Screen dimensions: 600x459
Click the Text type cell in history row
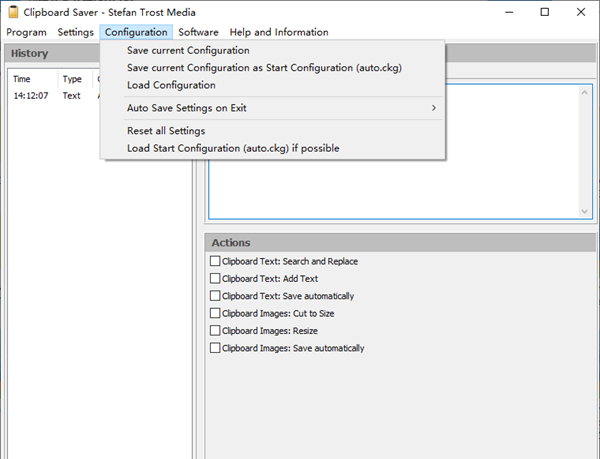pyautogui.click(x=72, y=96)
